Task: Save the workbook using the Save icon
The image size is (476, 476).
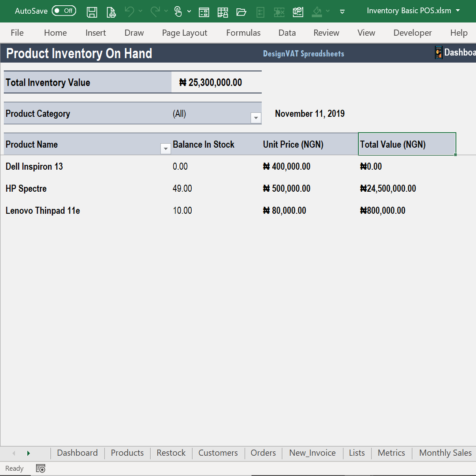Action: (92, 12)
